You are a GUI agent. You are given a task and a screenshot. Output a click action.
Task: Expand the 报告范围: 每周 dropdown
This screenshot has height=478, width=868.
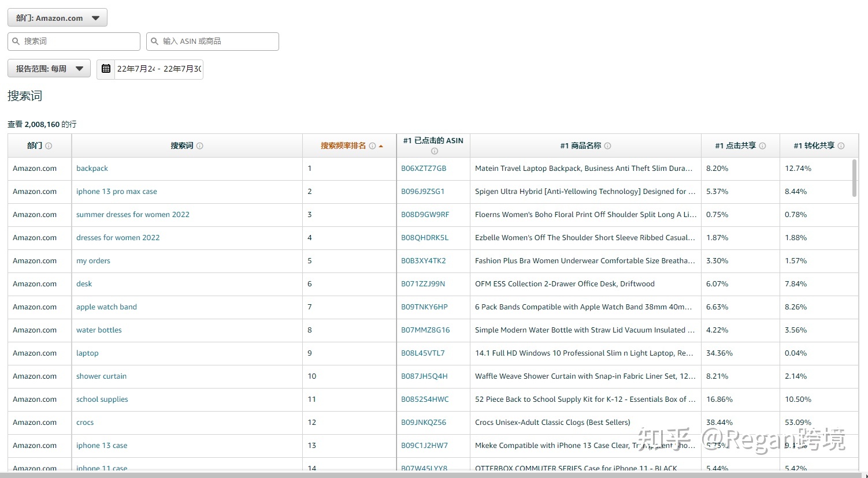click(x=49, y=69)
